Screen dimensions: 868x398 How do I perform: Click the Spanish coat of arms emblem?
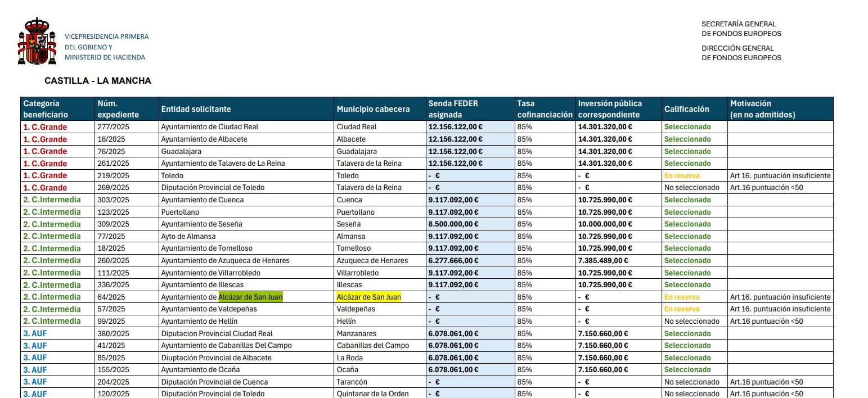point(38,42)
